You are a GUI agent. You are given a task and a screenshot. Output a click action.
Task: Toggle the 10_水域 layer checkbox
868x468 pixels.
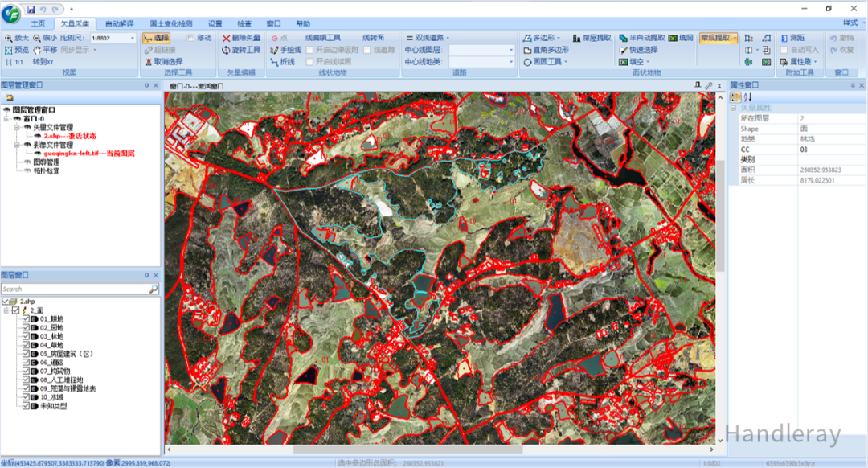[27, 397]
